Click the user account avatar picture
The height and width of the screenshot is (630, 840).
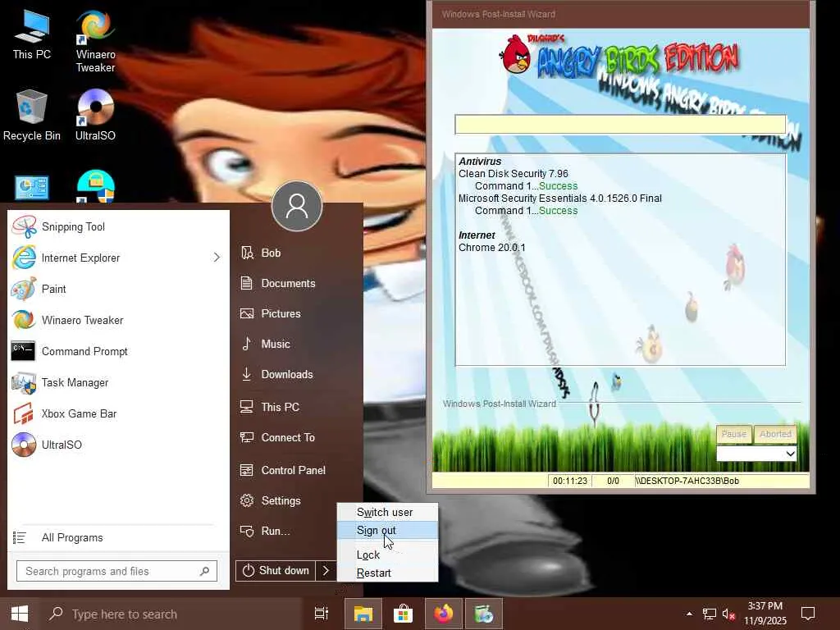pos(297,206)
